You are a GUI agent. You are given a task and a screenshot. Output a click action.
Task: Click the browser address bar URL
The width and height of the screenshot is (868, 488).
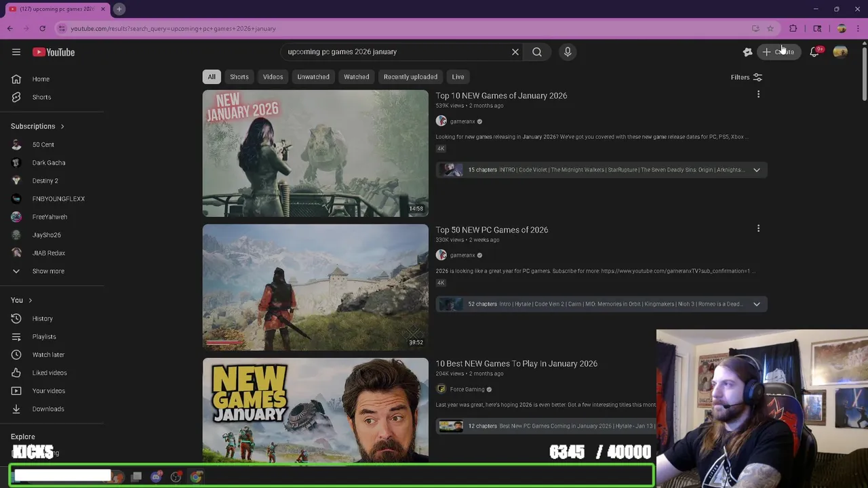(173, 28)
